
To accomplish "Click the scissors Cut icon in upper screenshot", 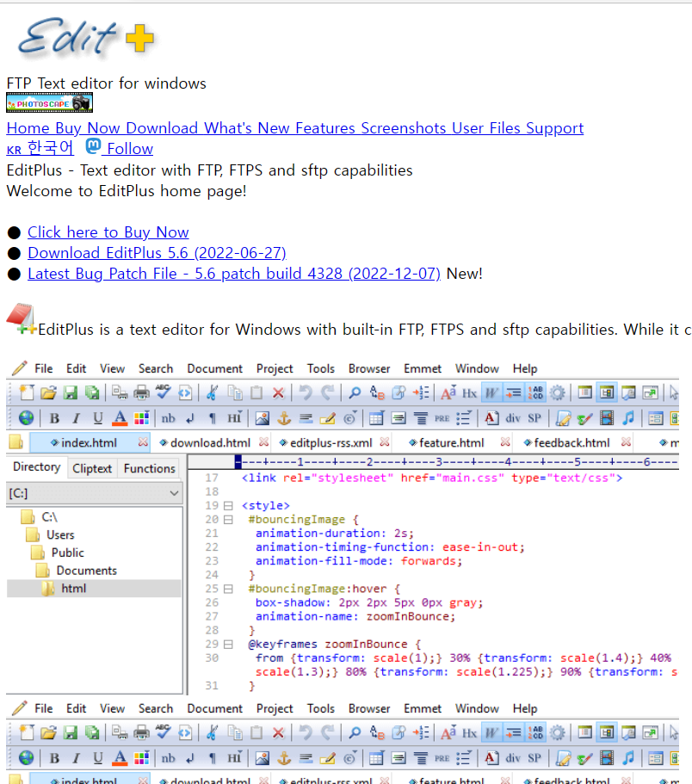I will (x=212, y=393).
